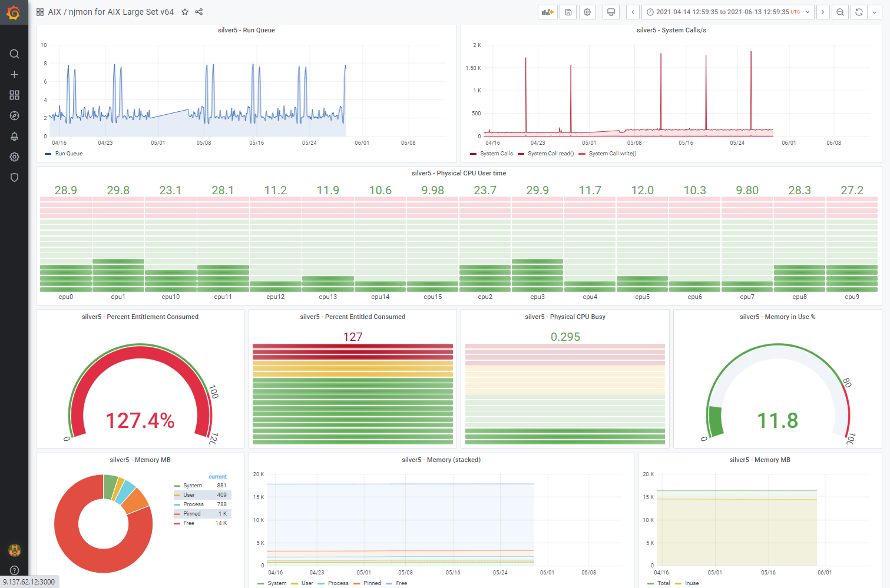The image size is (890, 588).
Task: Open the silver5 - System Calls/s panel menu
Action: tap(671, 30)
